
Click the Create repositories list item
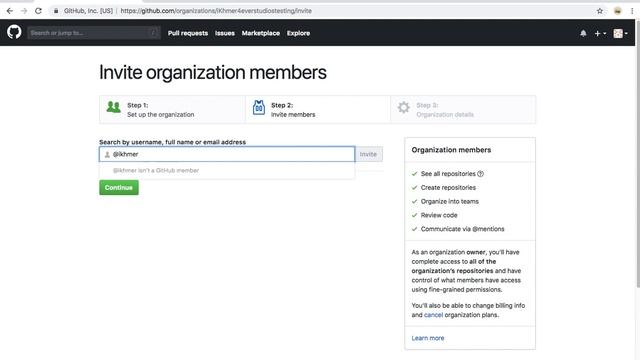pyautogui.click(x=448, y=188)
